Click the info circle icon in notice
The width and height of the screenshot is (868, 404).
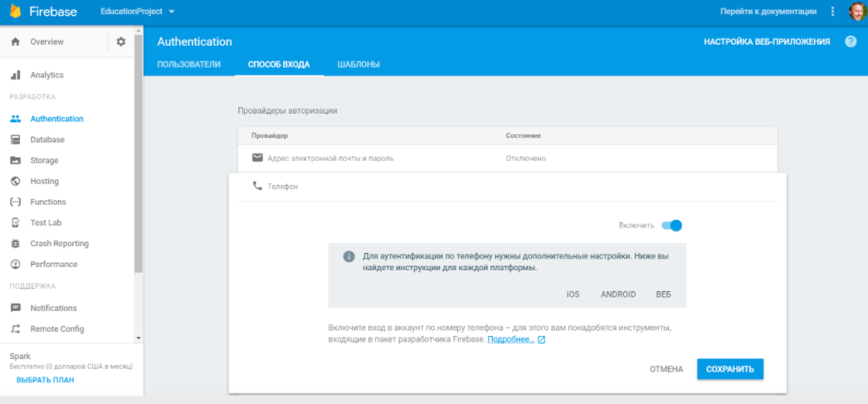click(349, 257)
